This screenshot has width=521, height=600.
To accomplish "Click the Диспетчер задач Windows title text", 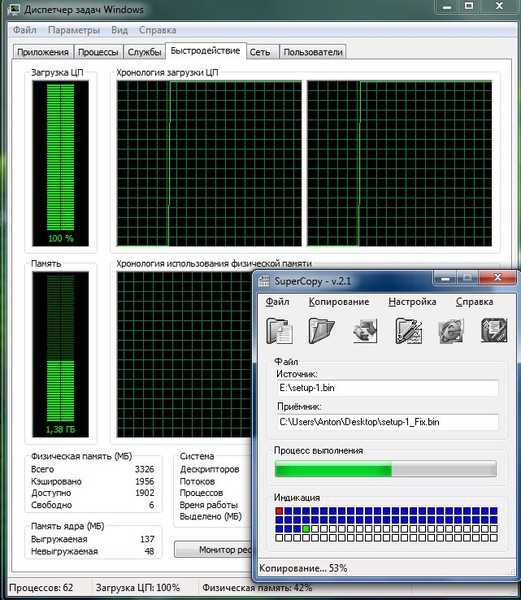I will click(x=84, y=10).
